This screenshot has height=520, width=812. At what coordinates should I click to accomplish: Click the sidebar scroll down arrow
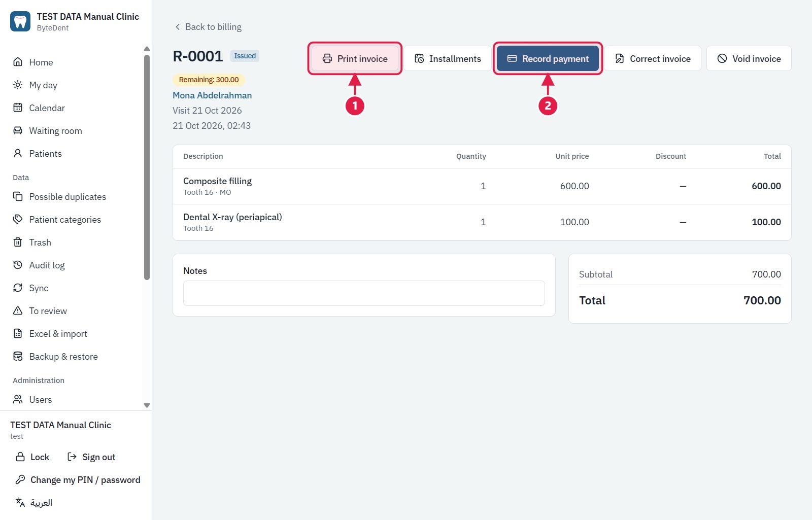[x=147, y=405]
